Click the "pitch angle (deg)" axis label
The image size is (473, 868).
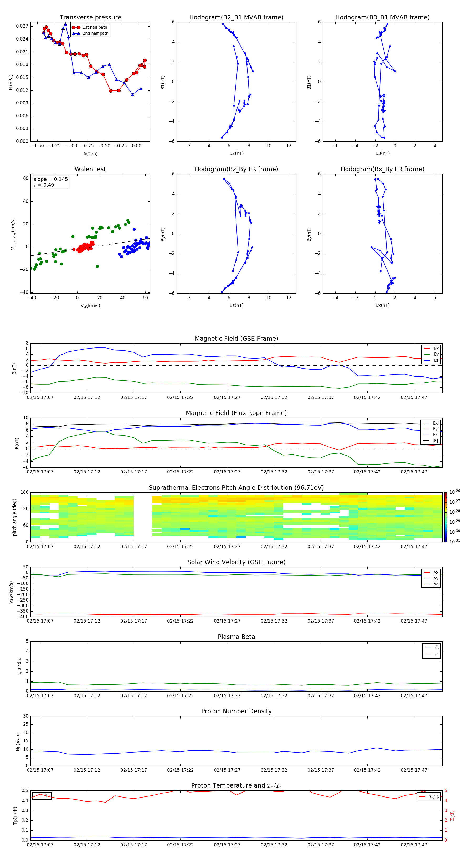pos(14,517)
